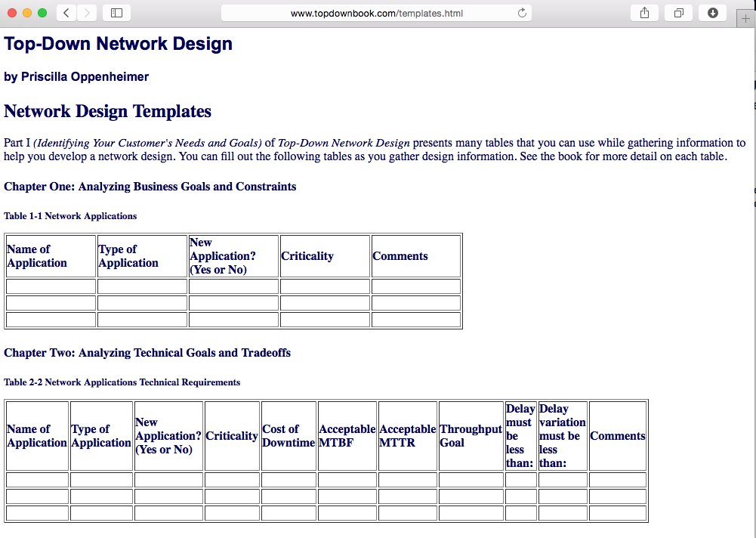Reload the templates.html page
Screen dimensions: 756x538
tap(521, 12)
